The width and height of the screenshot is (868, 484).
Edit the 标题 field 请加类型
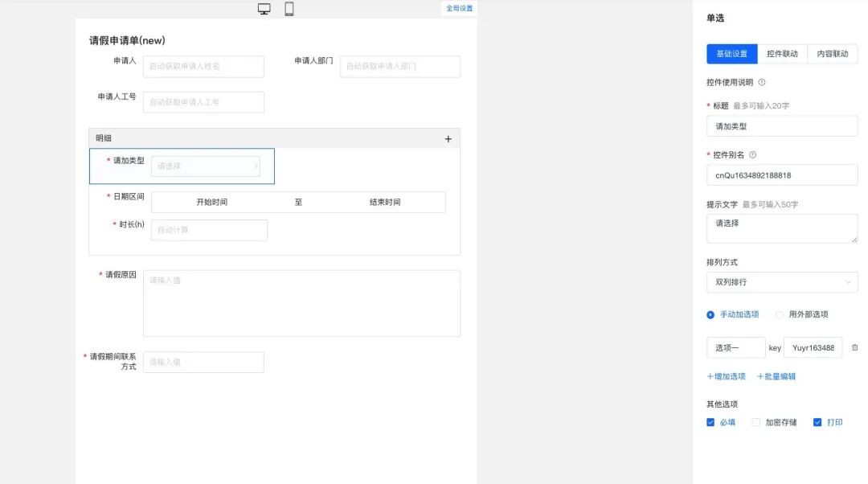click(782, 126)
